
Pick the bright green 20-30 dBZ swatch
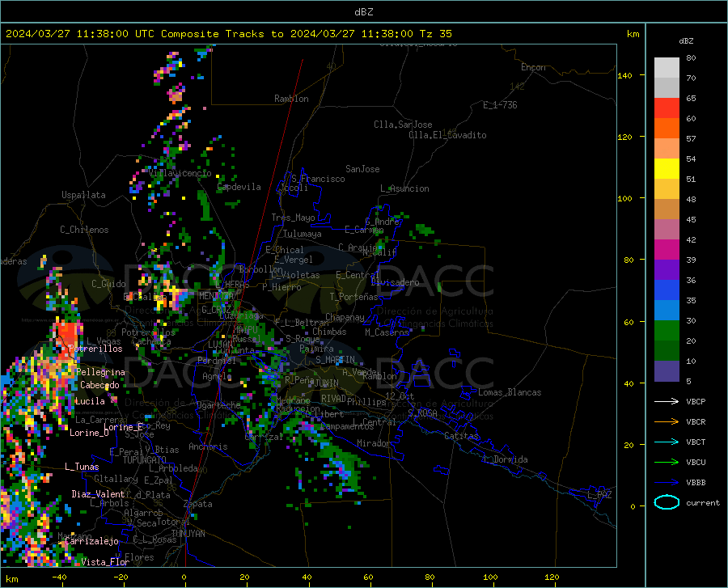(667, 331)
